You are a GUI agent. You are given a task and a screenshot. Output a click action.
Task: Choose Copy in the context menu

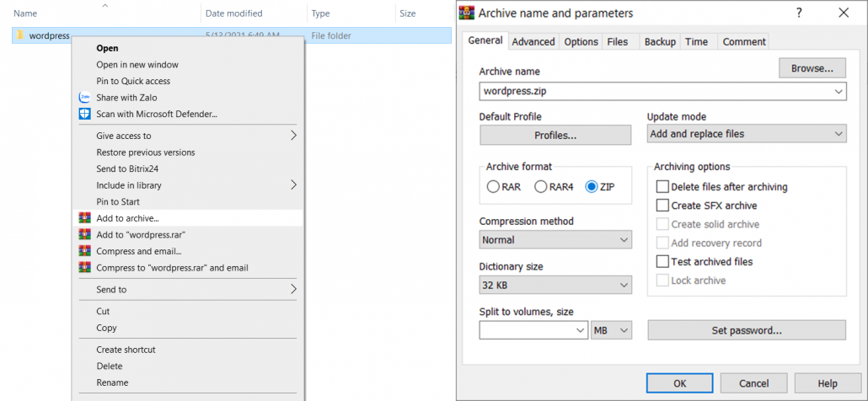188,328
